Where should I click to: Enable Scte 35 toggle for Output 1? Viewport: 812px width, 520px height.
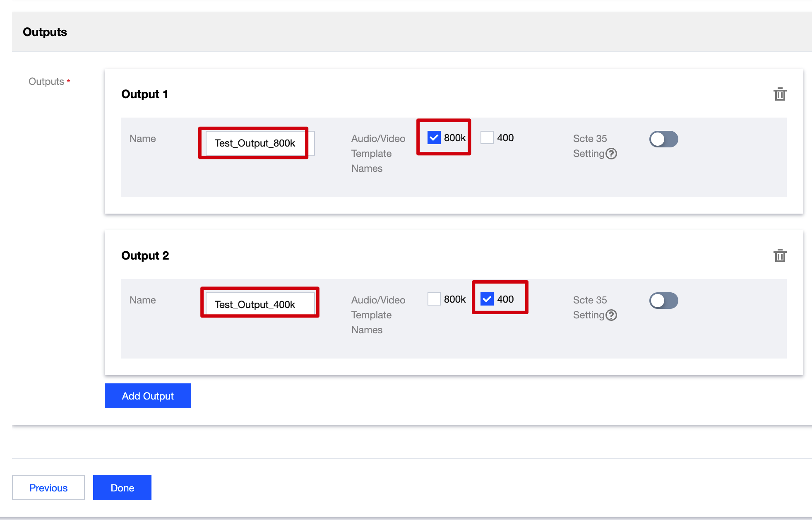663,139
